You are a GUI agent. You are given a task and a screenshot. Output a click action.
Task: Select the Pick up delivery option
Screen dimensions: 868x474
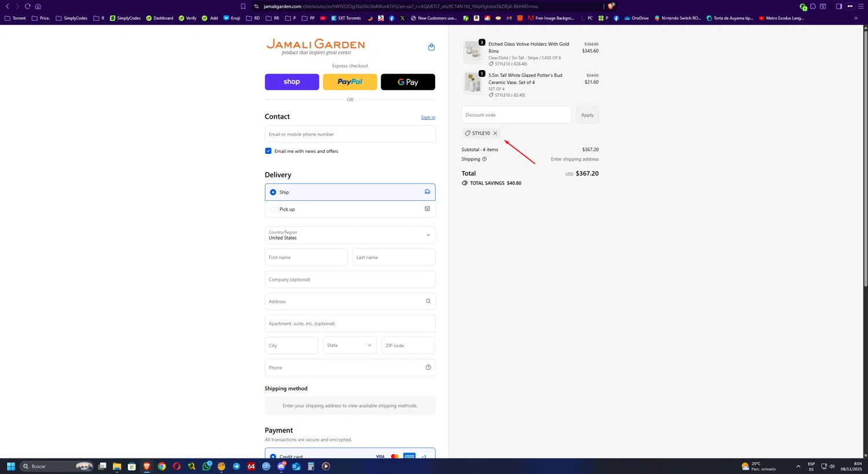350,209
